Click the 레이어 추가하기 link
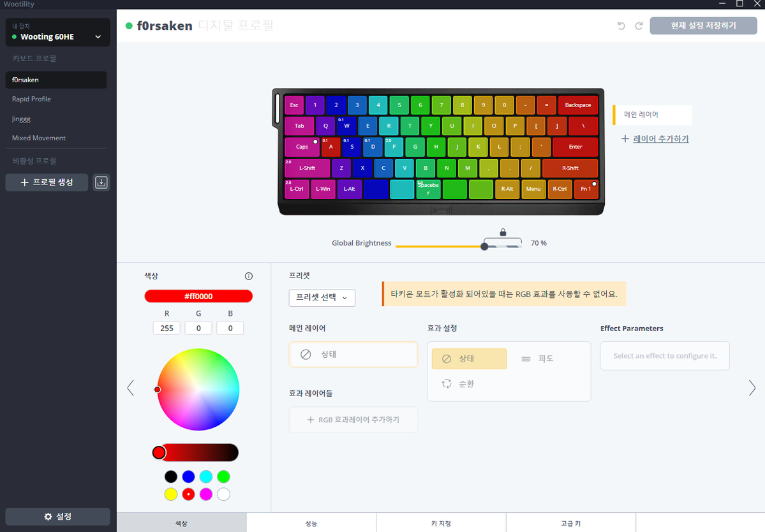This screenshot has height=532, width=765. click(x=660, y=139)
